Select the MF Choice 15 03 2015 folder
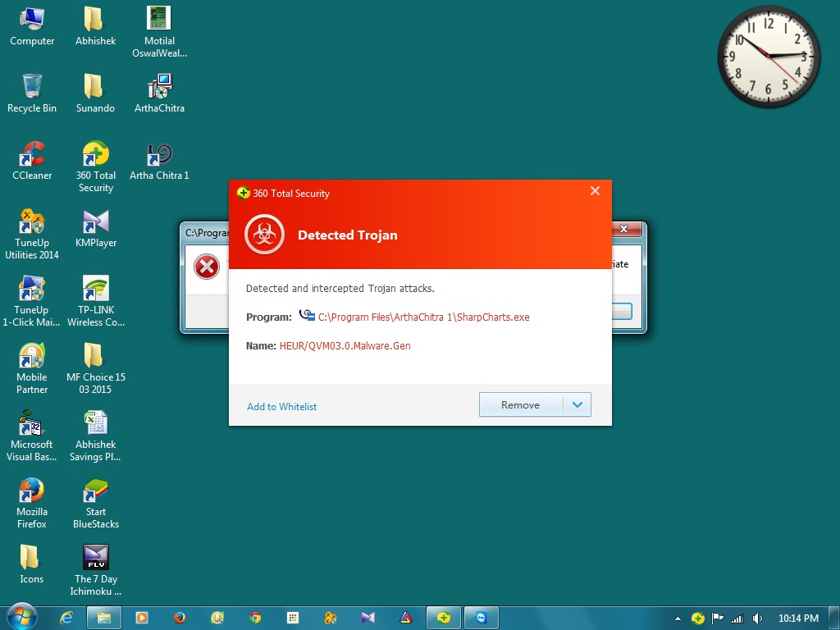This screenshot has width=840, height=630. coord(95,368)
